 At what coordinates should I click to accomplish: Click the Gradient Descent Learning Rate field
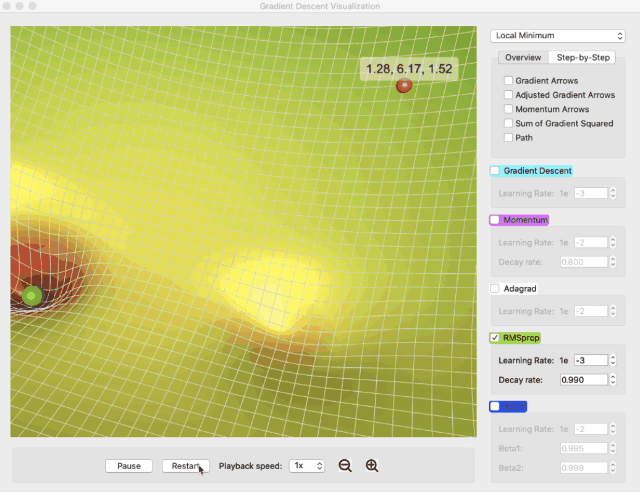click(591, 193)
